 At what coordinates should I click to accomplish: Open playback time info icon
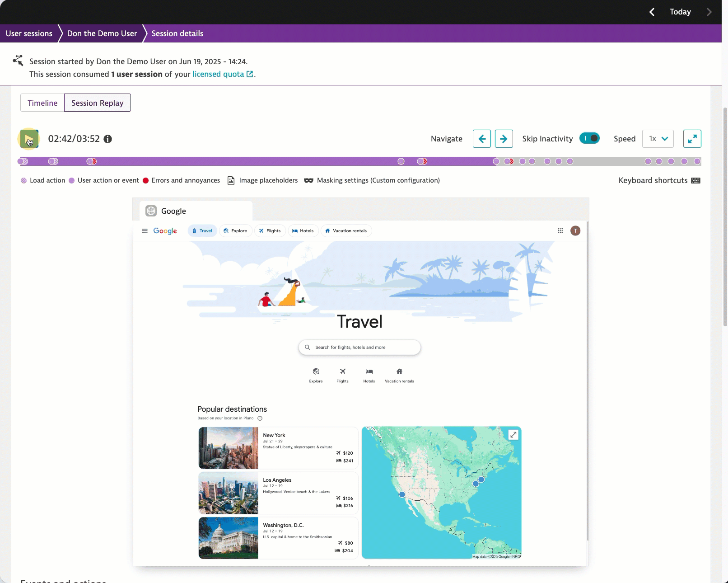(107, 139)
